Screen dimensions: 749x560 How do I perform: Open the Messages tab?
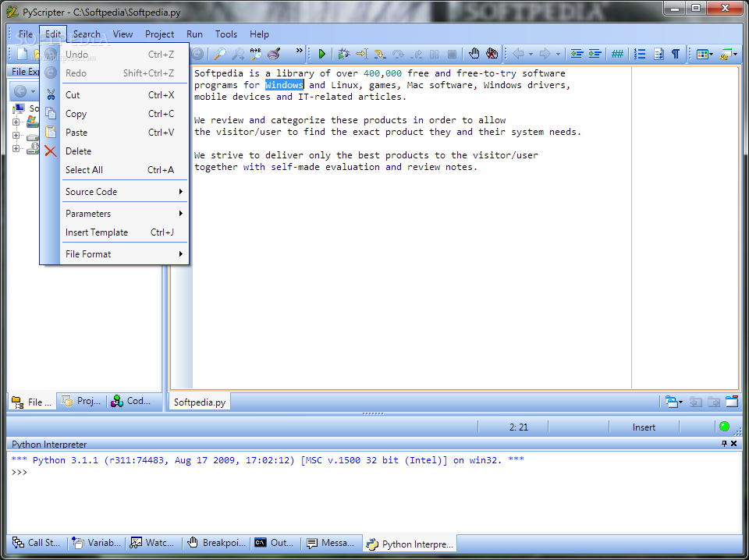pos(331,542)
